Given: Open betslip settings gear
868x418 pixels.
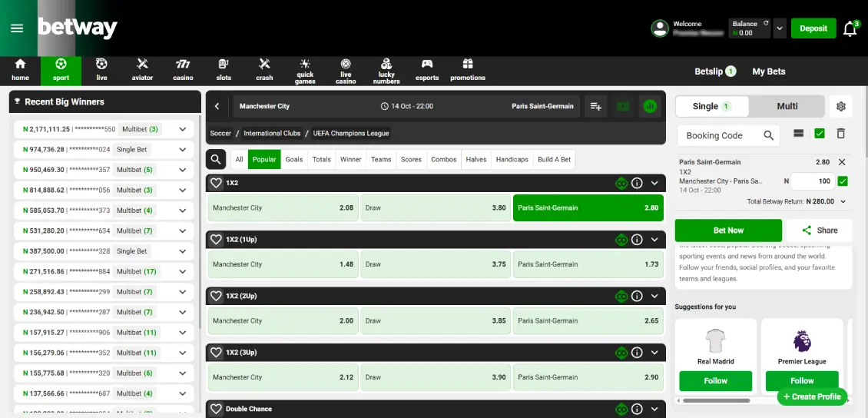Looking at the screenshot, I should (841, 106).
